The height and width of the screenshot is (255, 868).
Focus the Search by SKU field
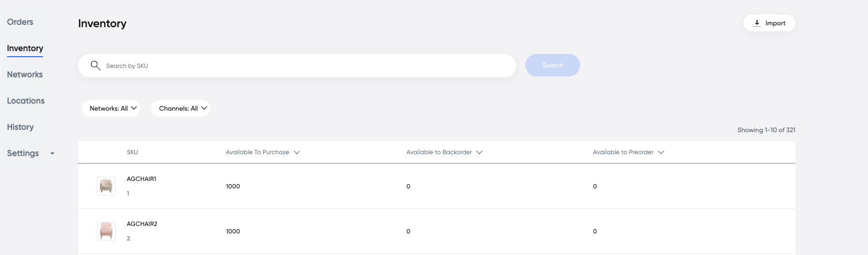(x=297, y=66)
